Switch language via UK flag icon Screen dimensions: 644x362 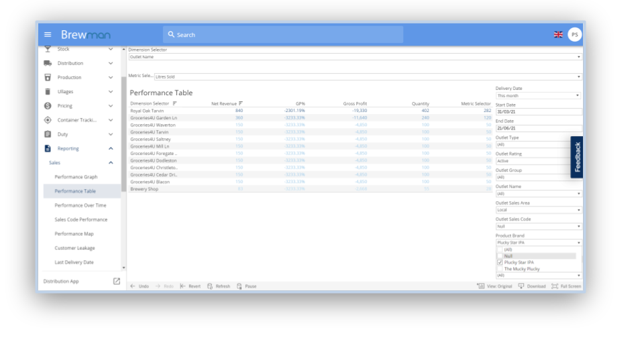pos(558,34)
